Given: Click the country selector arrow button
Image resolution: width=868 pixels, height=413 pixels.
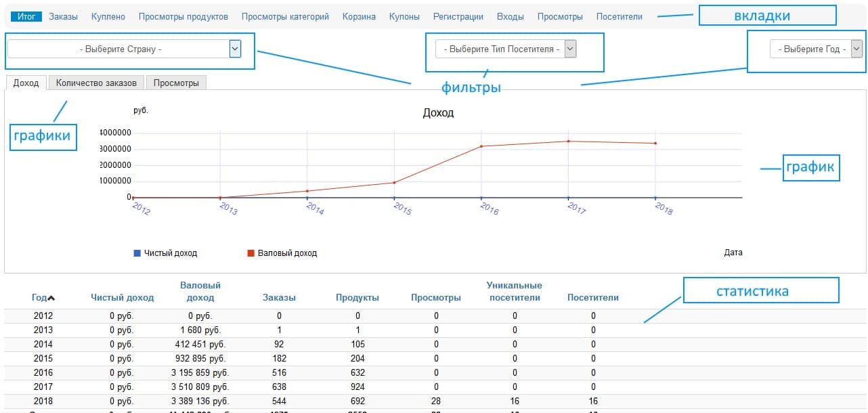Looking at the screenshot, I should point(235,49).
